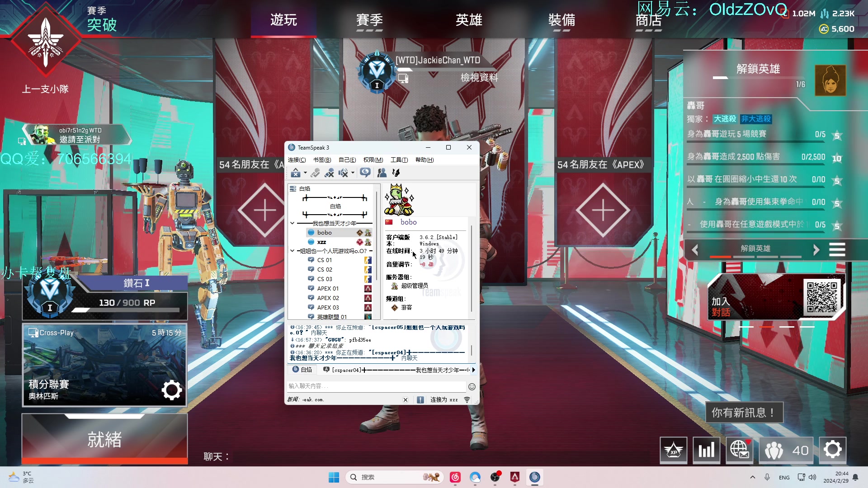Open the globe mail inbox icon
This screenshot has height=488, width=868.
(740, 450)
